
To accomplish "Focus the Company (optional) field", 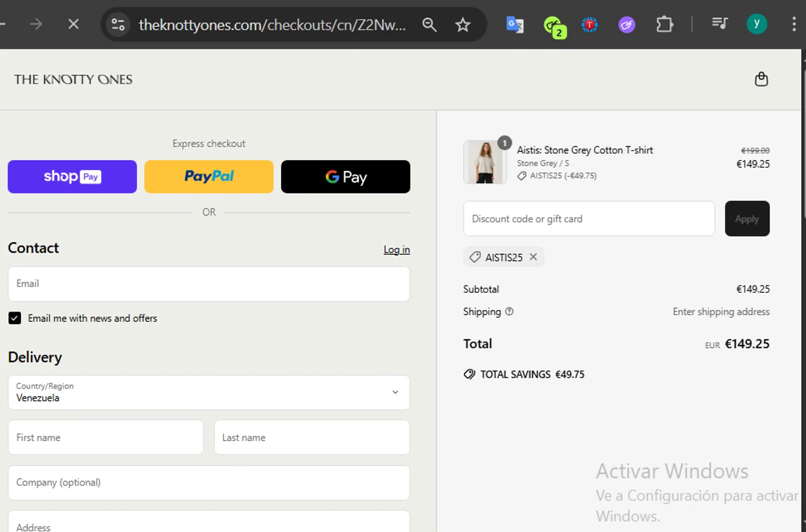I will [x=209, y=483].
